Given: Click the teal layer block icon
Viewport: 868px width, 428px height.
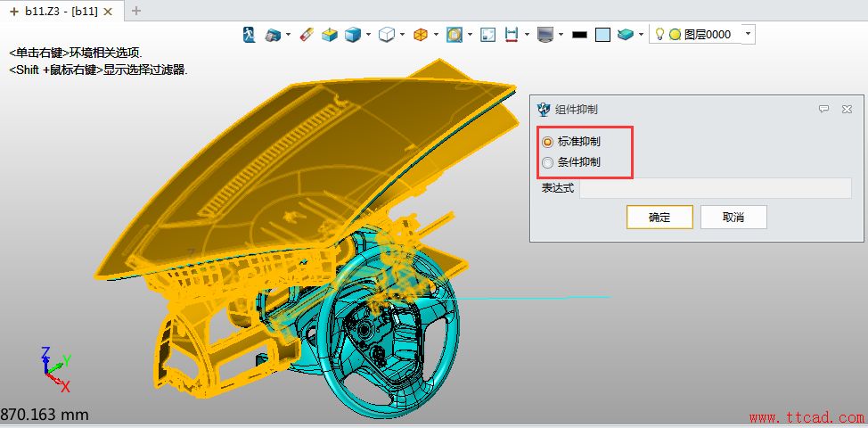Looking at the screenshot, I should 626,34.
